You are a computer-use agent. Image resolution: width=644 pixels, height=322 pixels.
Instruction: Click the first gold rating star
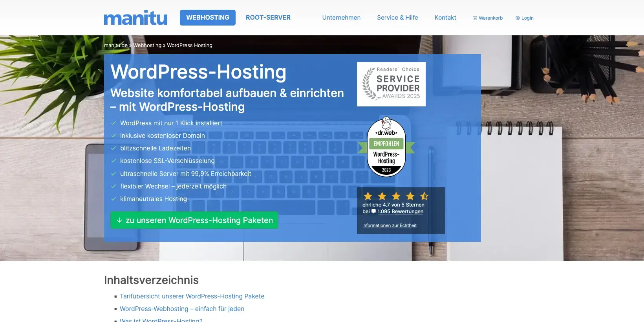point(368,196)
